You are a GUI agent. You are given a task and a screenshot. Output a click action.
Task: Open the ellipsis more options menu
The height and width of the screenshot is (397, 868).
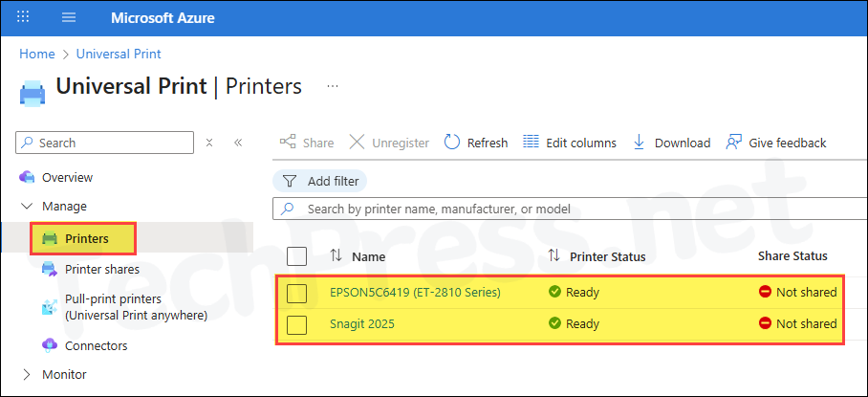pos(332,86)
